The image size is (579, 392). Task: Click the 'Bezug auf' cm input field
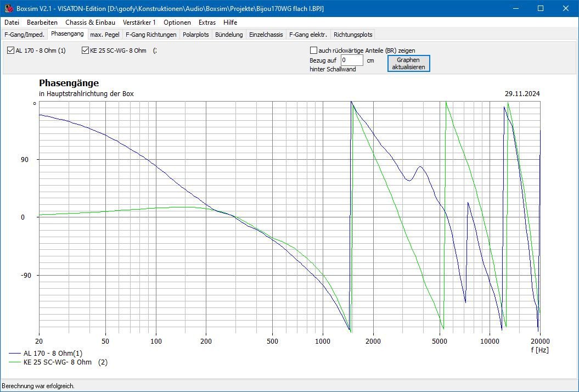[x=351, y=60]
